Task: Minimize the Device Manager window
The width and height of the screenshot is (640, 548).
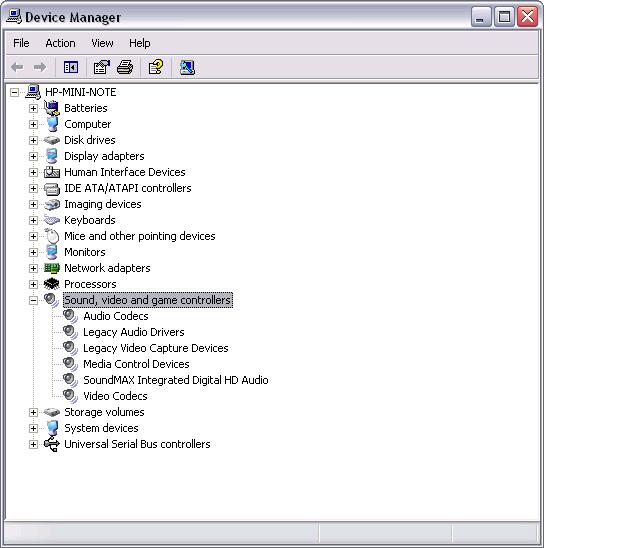Action: click(481, 17)
